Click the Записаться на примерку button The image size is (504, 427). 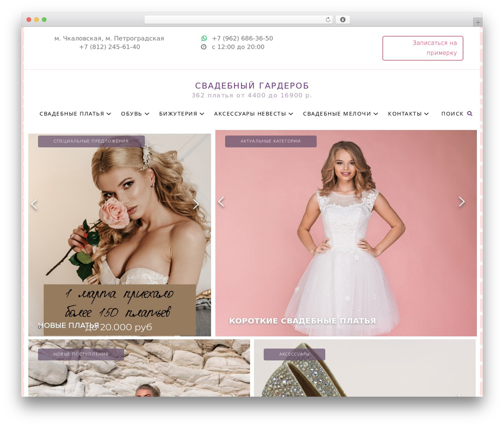[422, 48]
